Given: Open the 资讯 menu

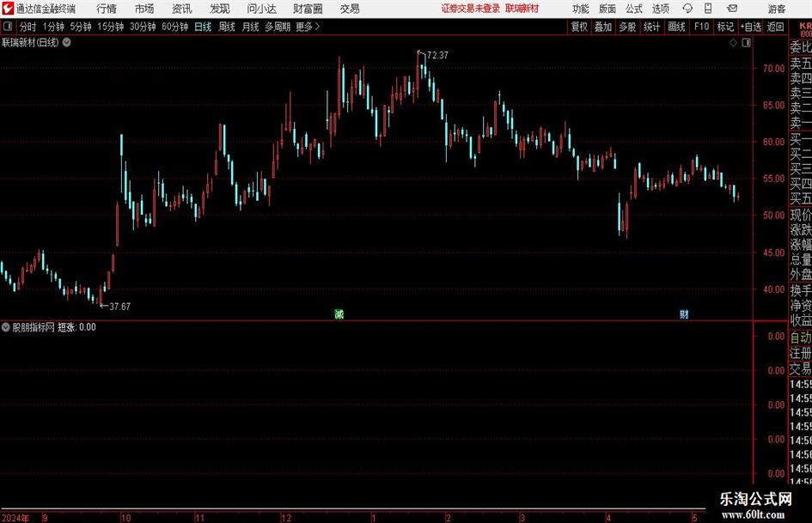Looking at the screenshot, I should 182,9.
